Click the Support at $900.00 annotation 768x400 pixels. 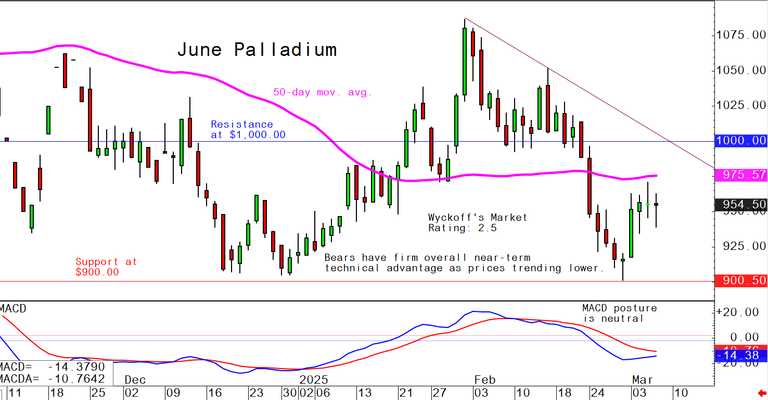pyautogui.click(x=104, y=266)
